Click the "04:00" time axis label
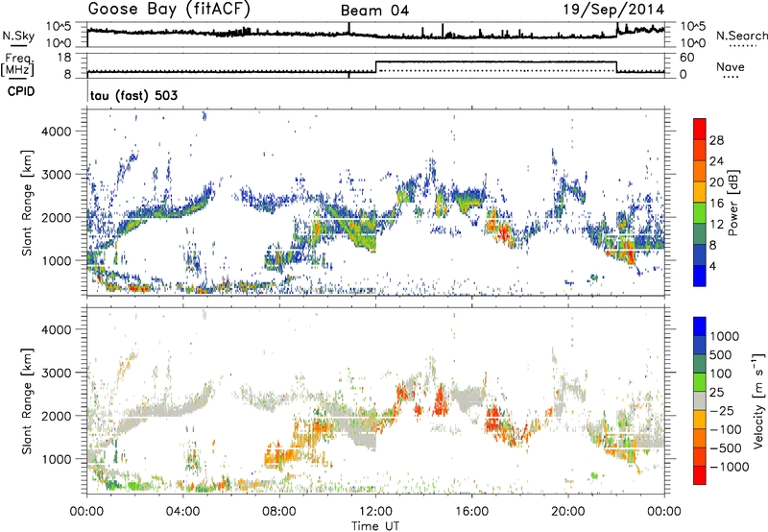Viewport: 768px width, 532px height. 183,512
